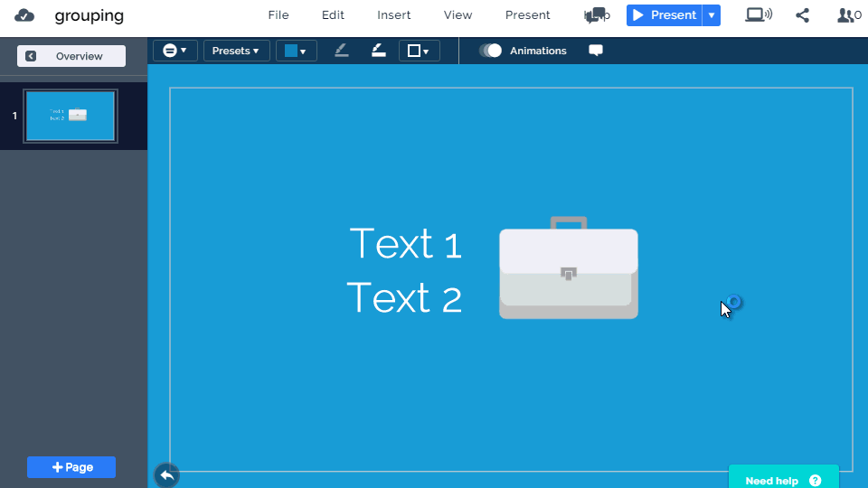Open the border style square dropdown
This screenshot has height=488, width=868.
(419, 51)
